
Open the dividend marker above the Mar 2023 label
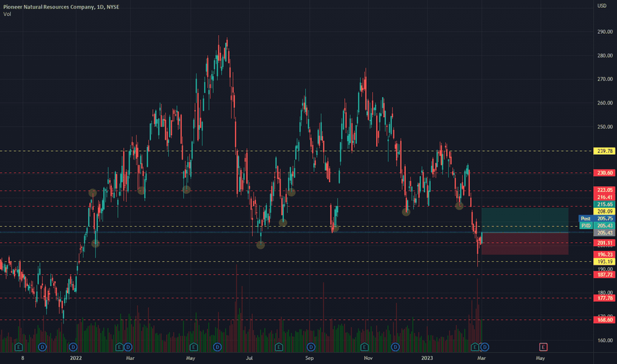485,347
